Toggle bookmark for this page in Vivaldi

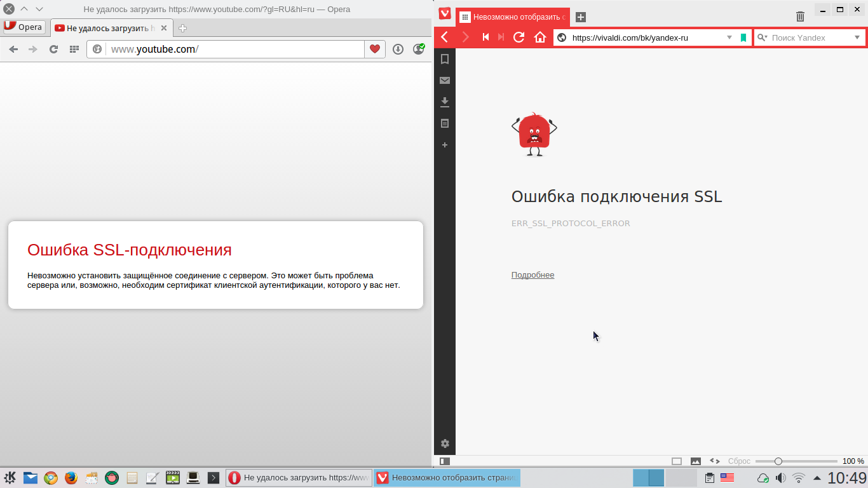click(x=743, y=37)
